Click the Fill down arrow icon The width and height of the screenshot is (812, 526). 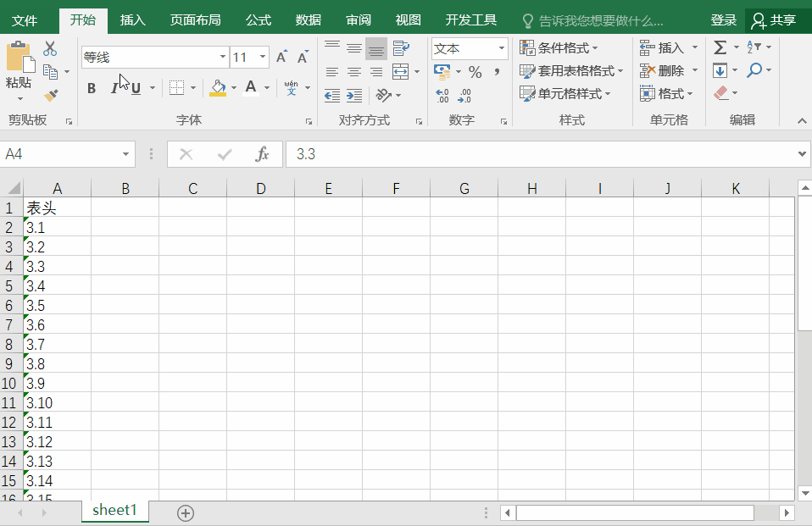720,70
